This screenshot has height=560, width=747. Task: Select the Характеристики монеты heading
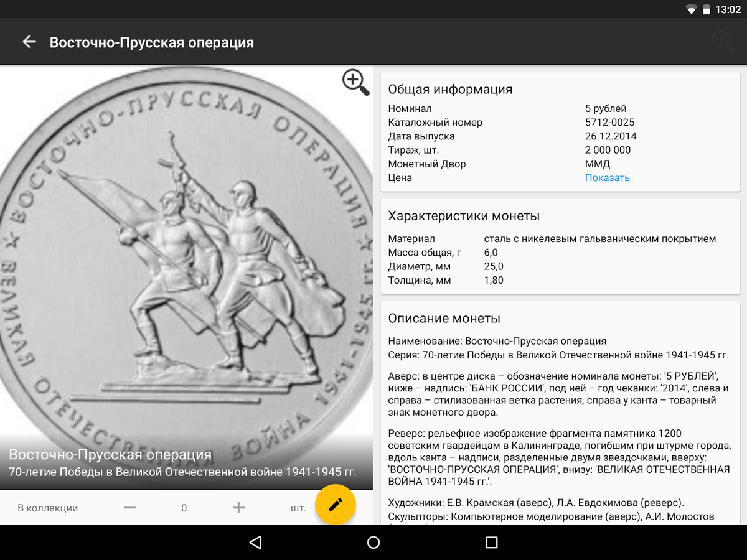464,216
